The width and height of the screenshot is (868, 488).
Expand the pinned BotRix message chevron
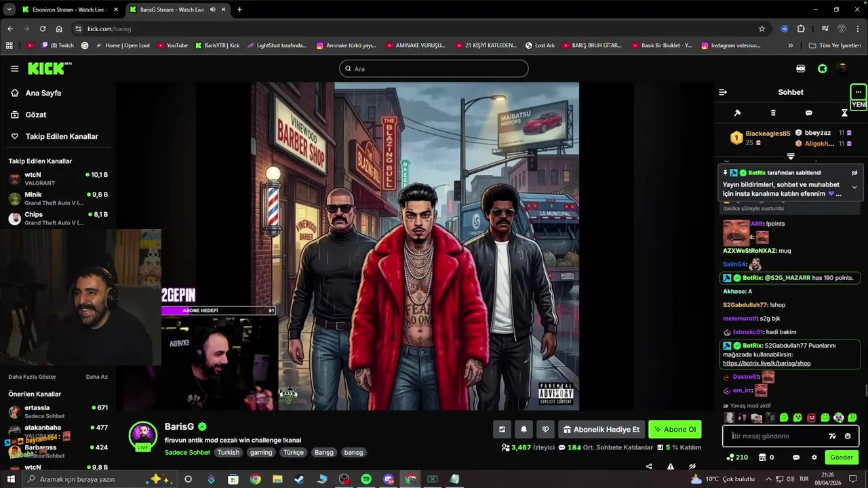click(x=854, y=187)
